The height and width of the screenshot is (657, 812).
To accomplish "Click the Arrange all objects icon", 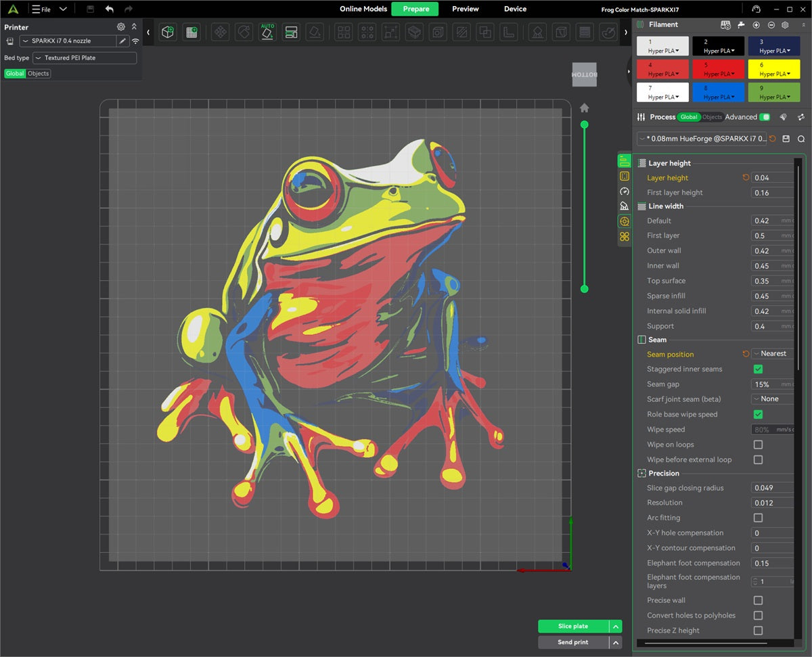I will [x=292, y=32].
